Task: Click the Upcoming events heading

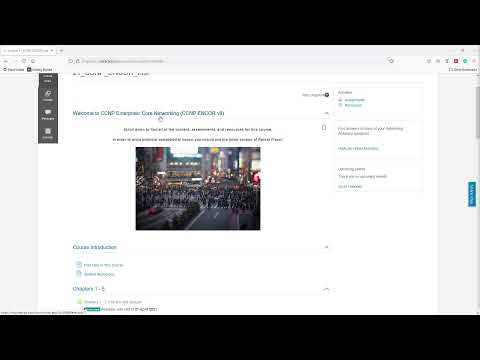Action: point(351,169)
